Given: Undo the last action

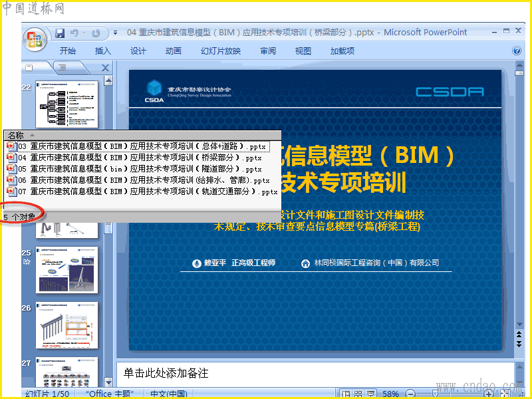Looking at the screenshot, I should click(x=74, y=33).
